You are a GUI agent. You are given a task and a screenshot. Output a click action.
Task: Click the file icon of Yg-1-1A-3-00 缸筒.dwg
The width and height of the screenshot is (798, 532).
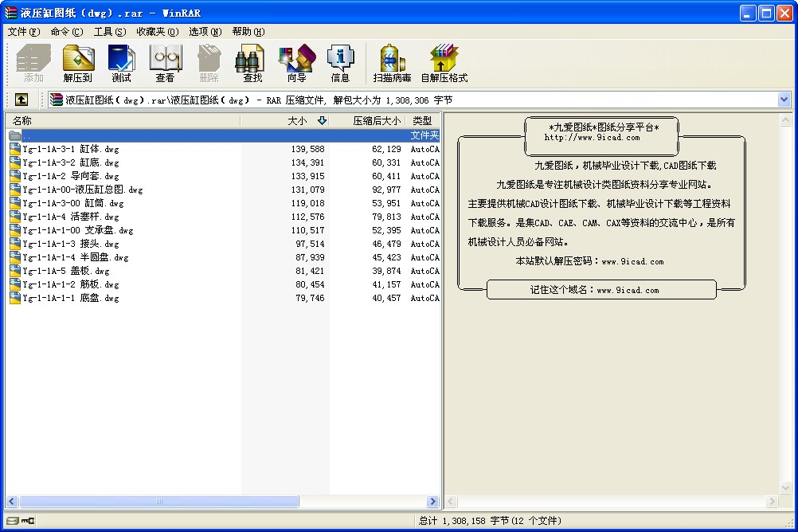pos(15,203)
